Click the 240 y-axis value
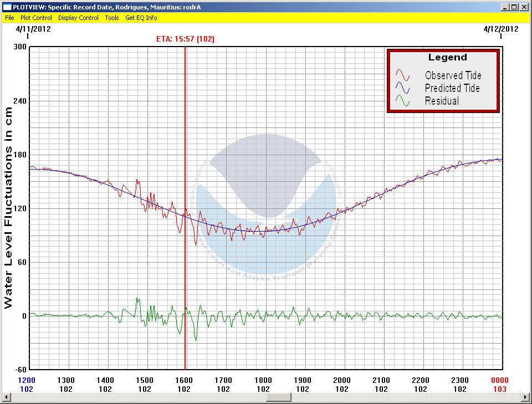The height and width of the screenshot is (404, 532). click(x=20, y=101)
